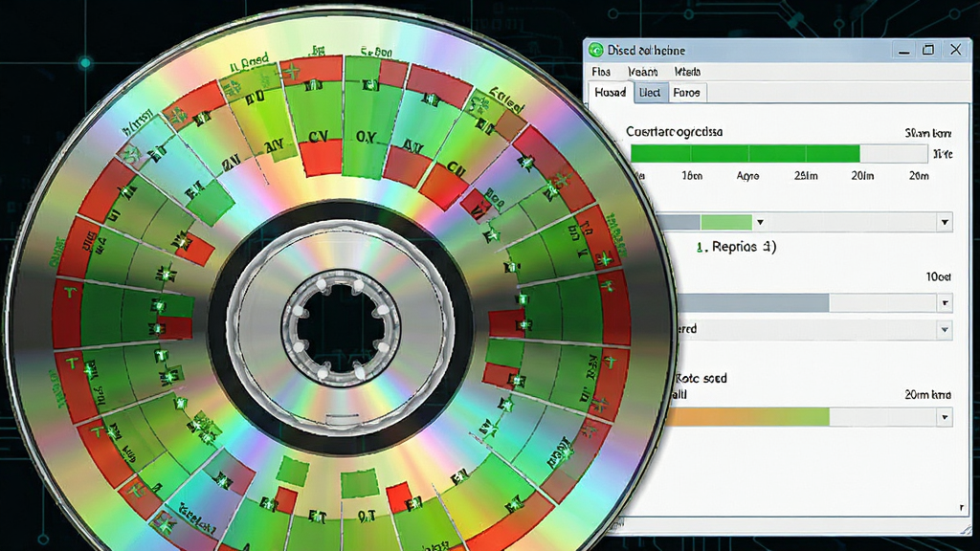The height and width of the screenshot is (551, 980).
Task: Open the Mteda menu
Action: point(687,72)
